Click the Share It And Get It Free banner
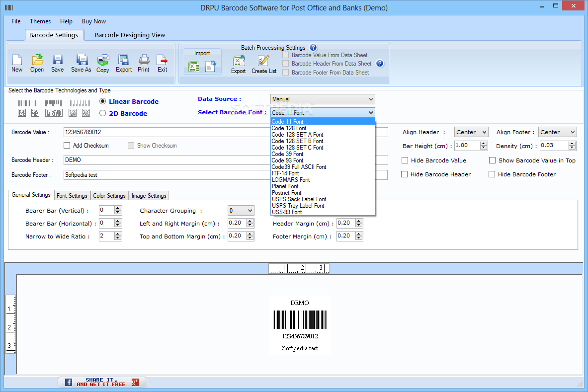588x392 pixels. pos(102,382)
